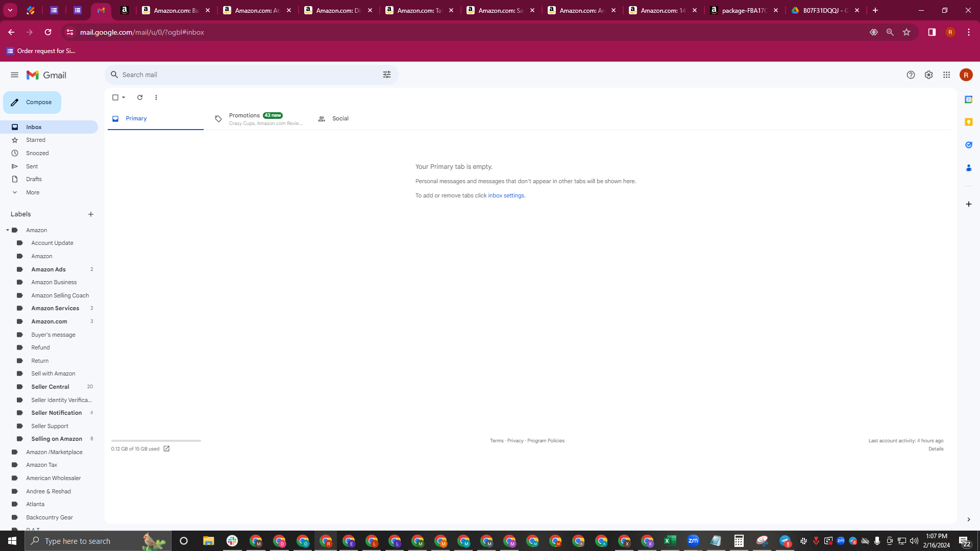The height and width of the screenshot is (551, 980).
Task: Open the Terms link
Action: pyautogui.click(x=497, y=441)
